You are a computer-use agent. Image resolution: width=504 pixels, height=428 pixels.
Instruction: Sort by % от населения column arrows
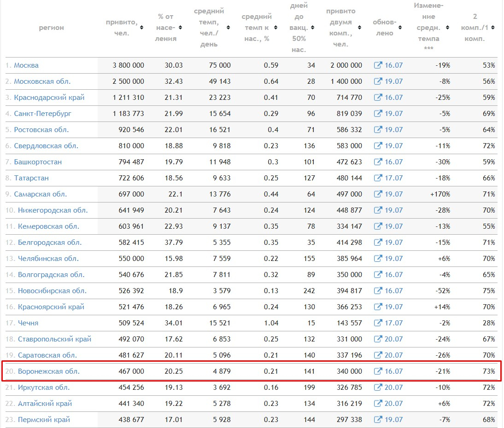pos(180,28)
